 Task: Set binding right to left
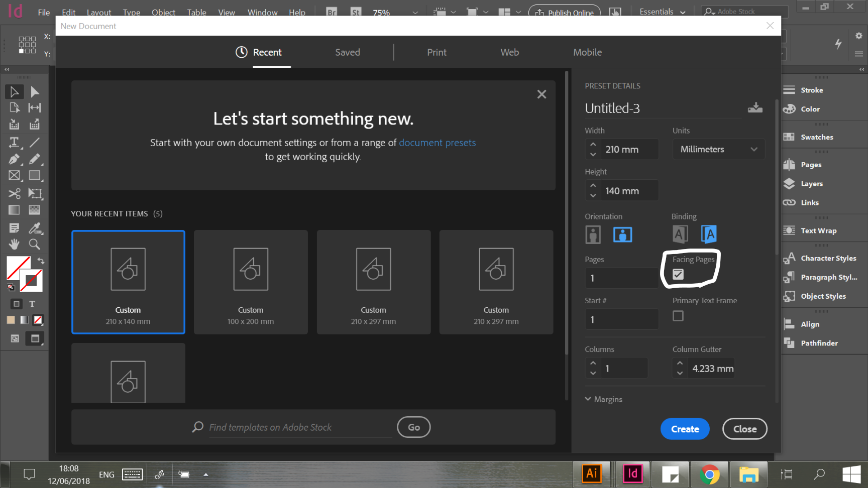coord(709,234)
